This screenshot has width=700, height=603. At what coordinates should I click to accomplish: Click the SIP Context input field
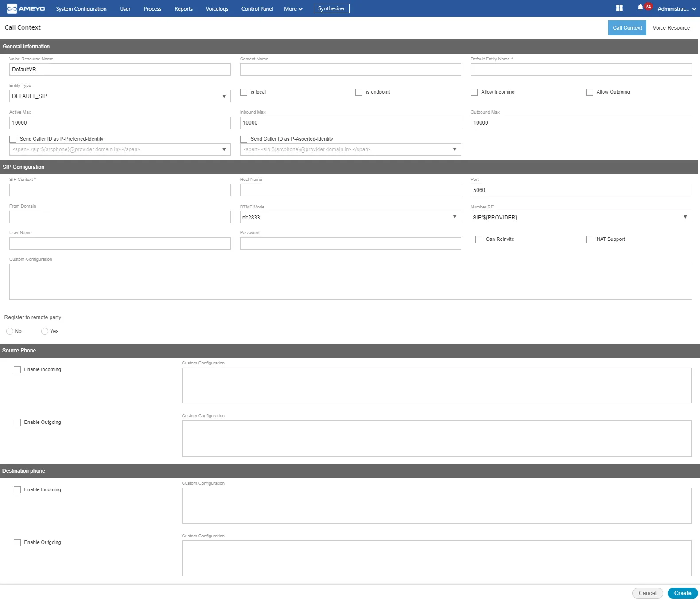click(120, 190)
